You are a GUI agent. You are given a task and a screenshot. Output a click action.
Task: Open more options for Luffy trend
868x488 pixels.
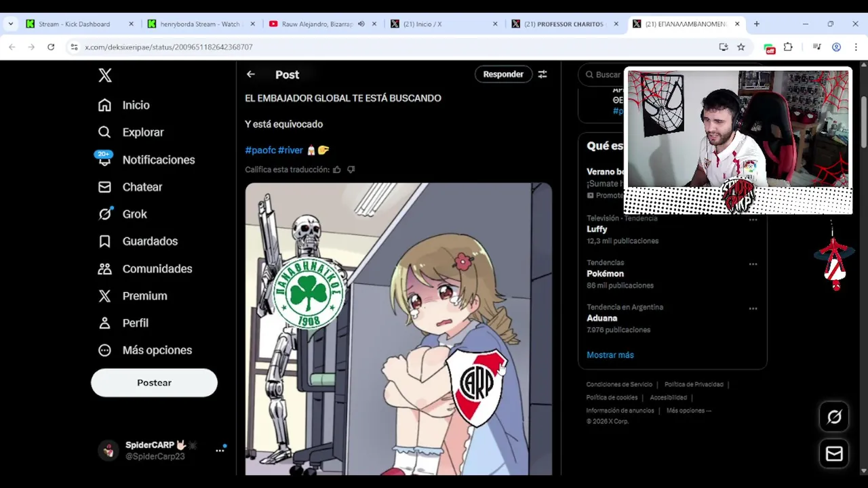[x=753, y=220]
